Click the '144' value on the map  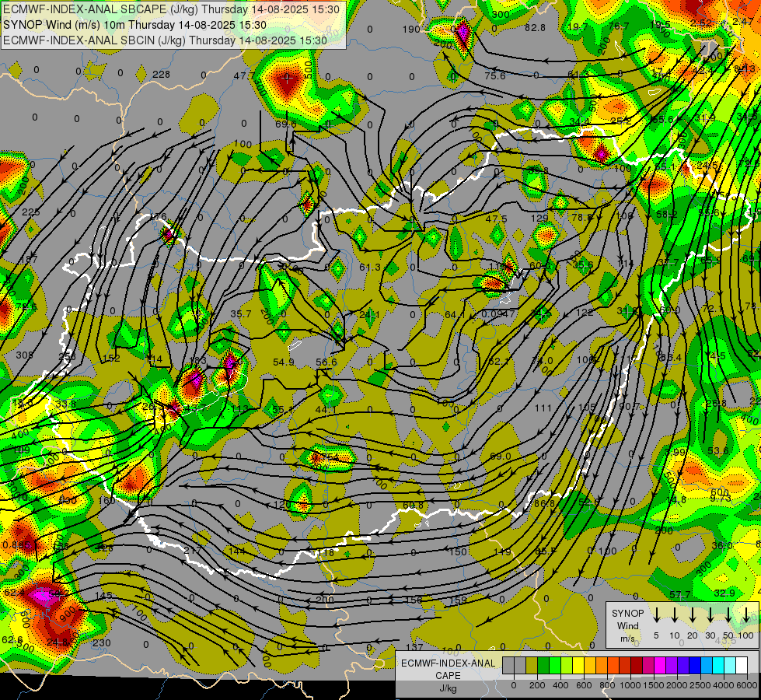tap(237, 551)
